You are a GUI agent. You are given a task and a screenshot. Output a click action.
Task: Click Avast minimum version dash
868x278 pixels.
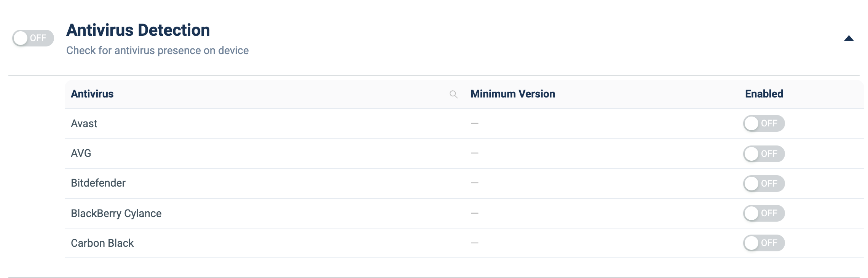pyautogui.click(x=475, y=123)
